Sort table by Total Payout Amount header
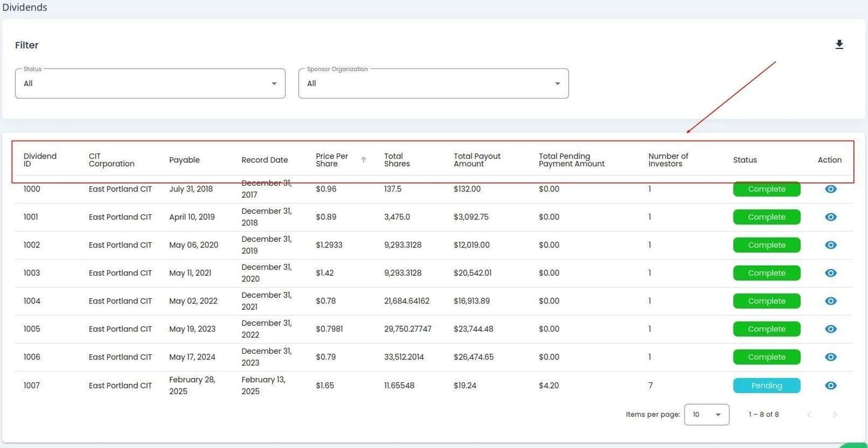This screenshot has width=868, height=448. (477, 160)
